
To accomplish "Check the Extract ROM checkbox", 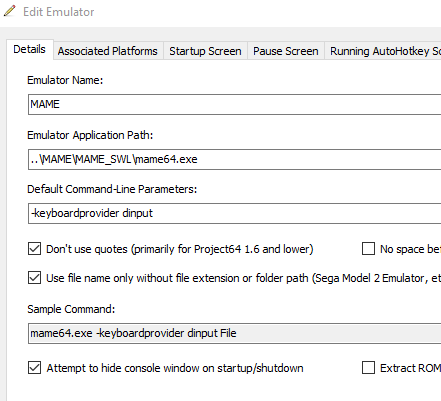I will (368, 368).
